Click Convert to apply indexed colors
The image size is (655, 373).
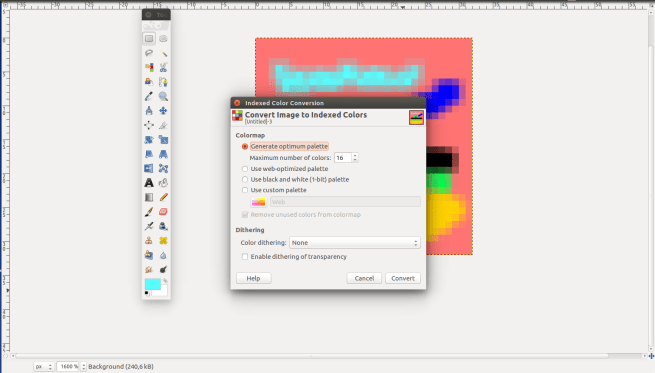403,278
